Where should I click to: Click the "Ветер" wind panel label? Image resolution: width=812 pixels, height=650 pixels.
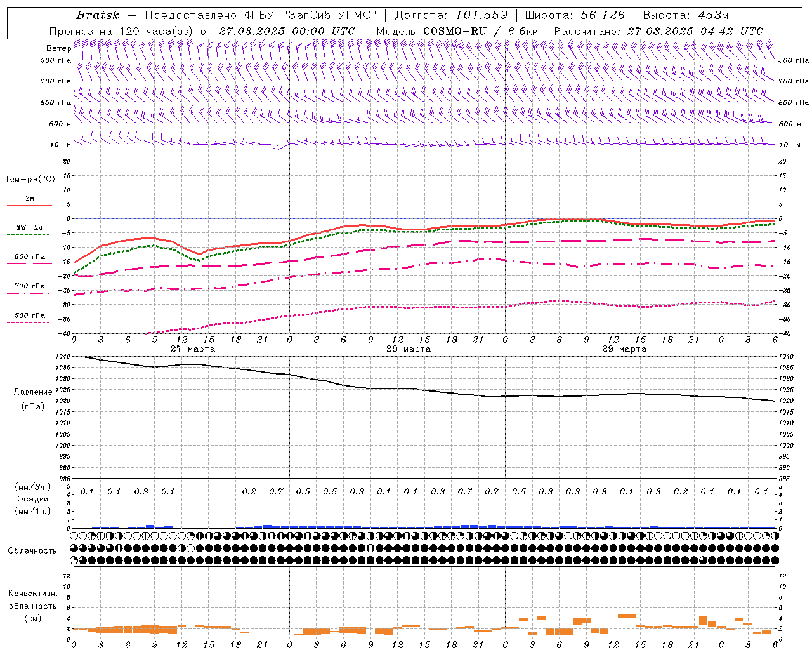58,48
